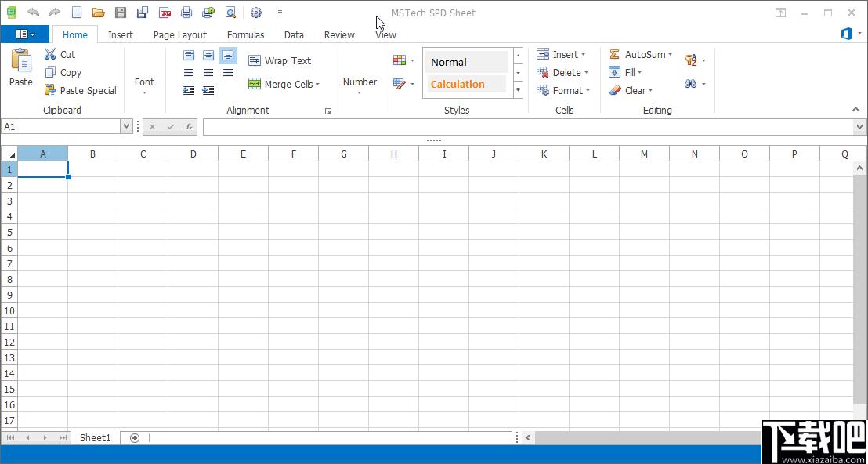Viewport: 868px width, 464px height.
Task: Click the Undo arrow in quick access toolbar
Action: click(x=33, y=13)
